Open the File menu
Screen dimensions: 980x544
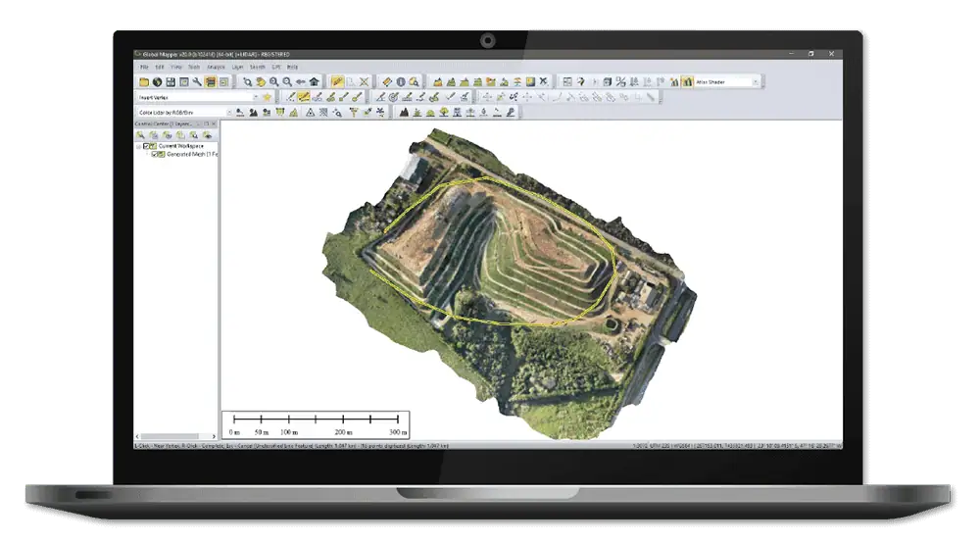click(144, 67)
